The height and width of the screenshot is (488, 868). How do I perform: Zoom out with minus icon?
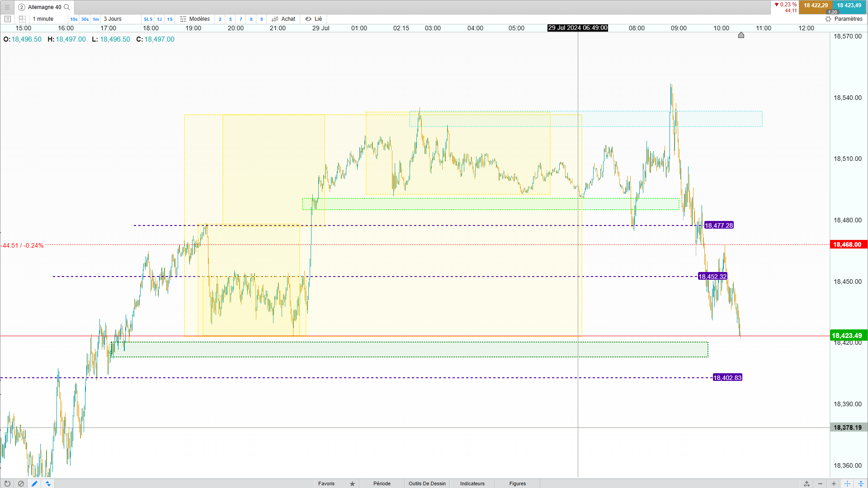pyautogui.click(x=820, y=483)
